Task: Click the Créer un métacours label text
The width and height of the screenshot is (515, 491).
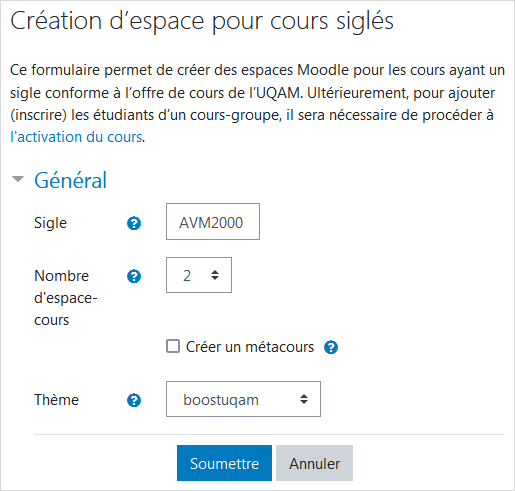Action: (x=250, y=347)
